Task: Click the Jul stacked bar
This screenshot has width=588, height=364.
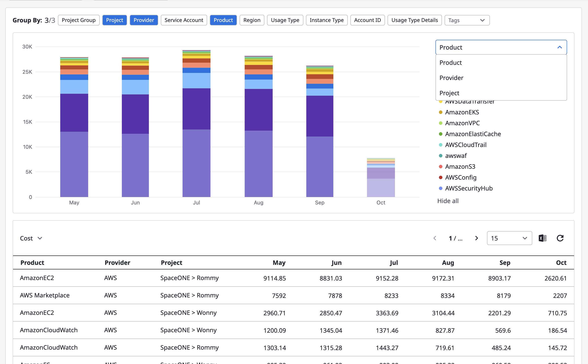Action: point(197,124)
